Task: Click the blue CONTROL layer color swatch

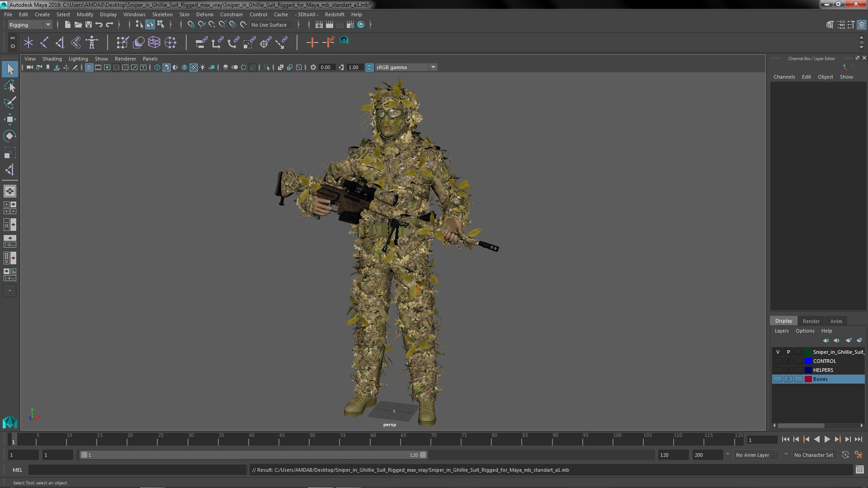Action: pyautogui.click(x=808, y=361)
